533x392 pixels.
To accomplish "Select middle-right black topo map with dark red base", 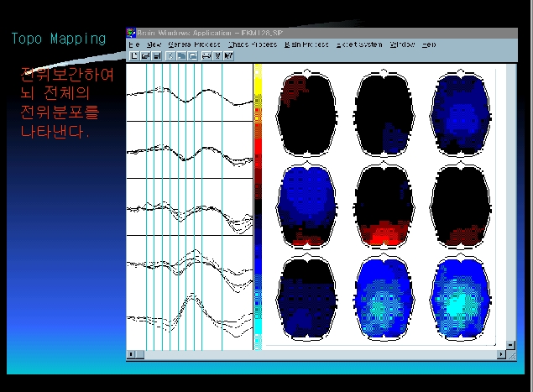I will pyautogui.click(x=460, y=206).
